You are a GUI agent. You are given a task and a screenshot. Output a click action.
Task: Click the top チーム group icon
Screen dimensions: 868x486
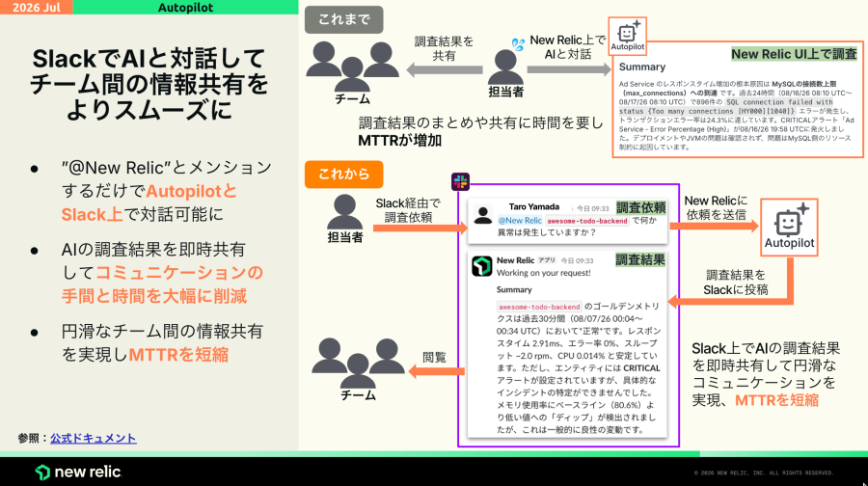(352, 66)
